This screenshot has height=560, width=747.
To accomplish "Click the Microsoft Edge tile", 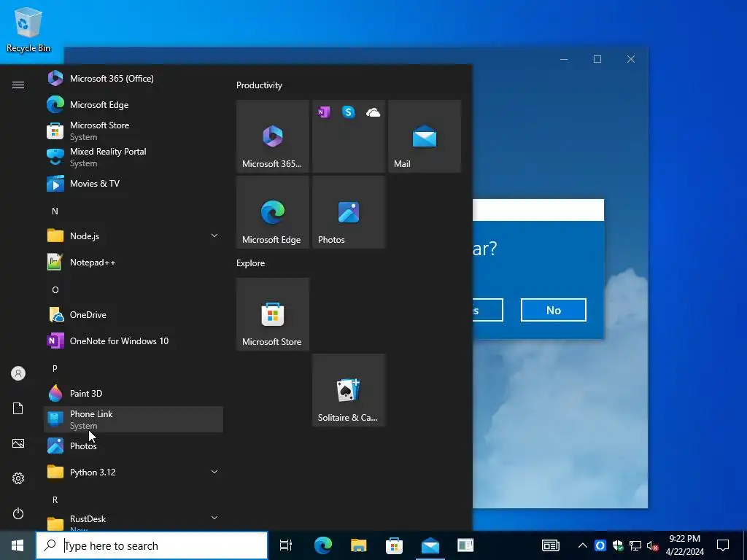I will 273,212.
